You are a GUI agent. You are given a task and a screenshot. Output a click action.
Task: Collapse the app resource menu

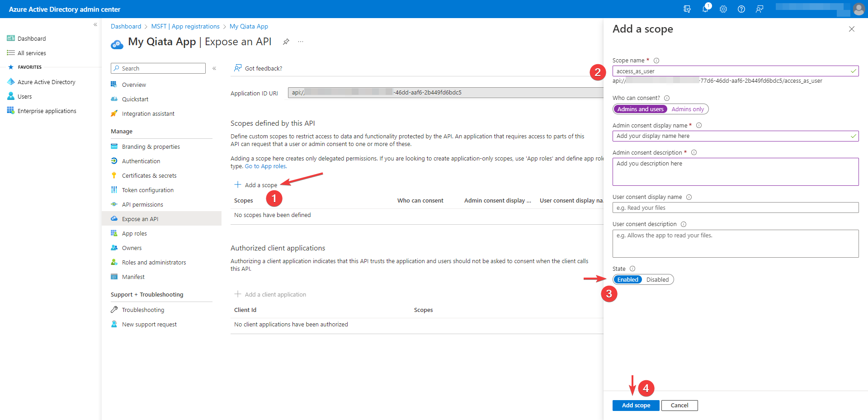[214, 68]
